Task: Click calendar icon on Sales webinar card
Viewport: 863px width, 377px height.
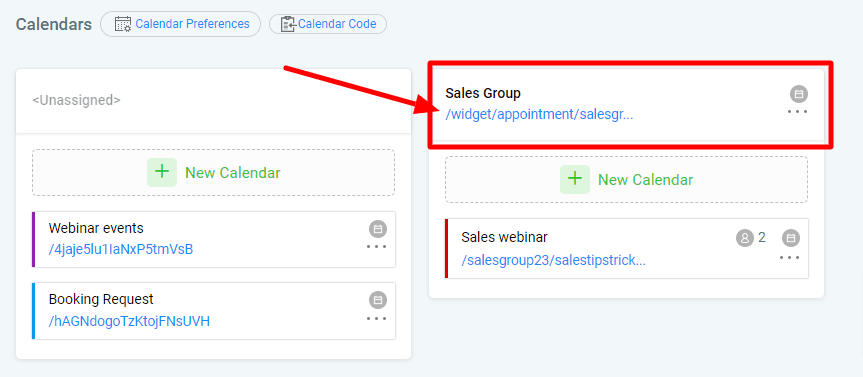Action: (791, 238)
